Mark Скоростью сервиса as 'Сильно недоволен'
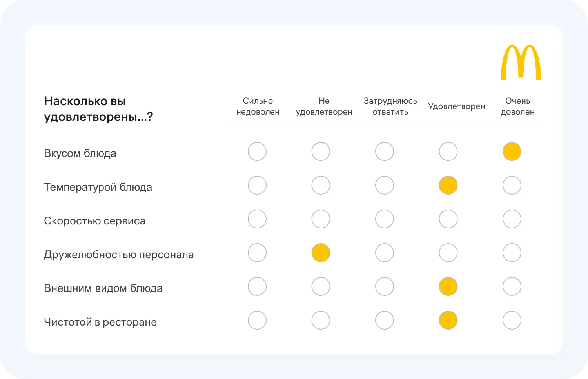Viewport: 588px width, 379px height. (257, 219)
